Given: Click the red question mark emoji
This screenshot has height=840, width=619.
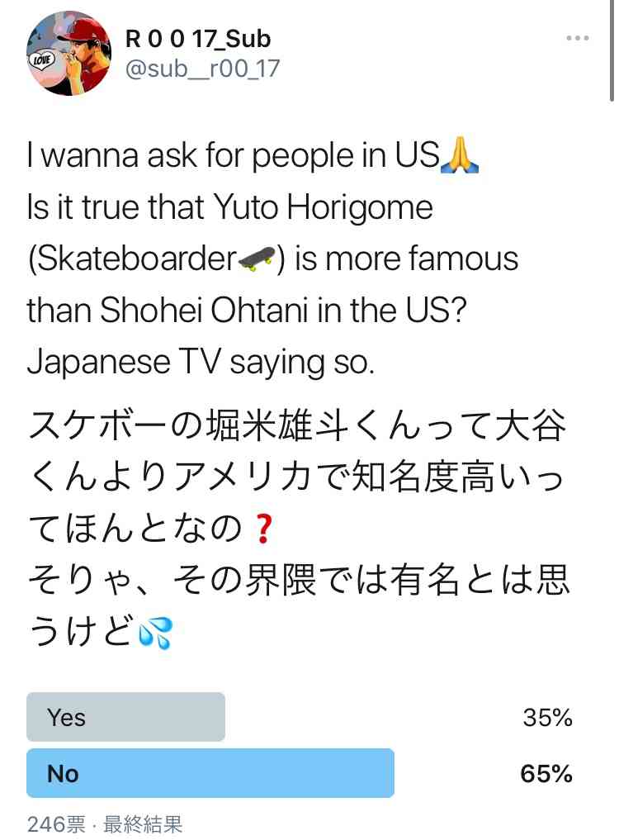Looking at the screenshot, I should coord(263,529).
